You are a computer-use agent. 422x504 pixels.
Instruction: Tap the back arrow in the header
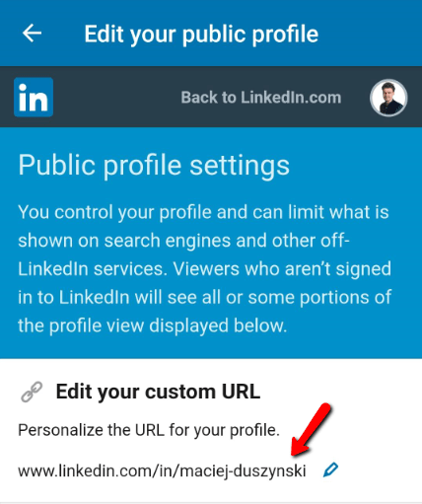(x=32, y=34)
